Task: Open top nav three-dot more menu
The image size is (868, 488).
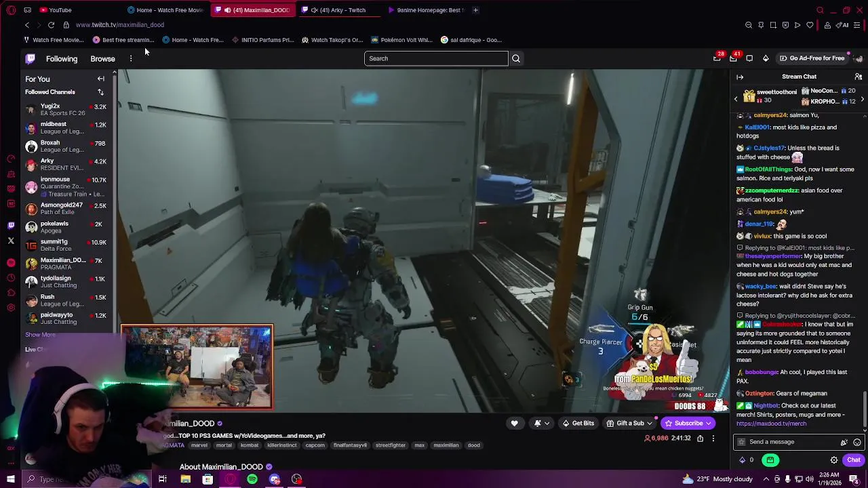Action: click(x=131, y=58)
